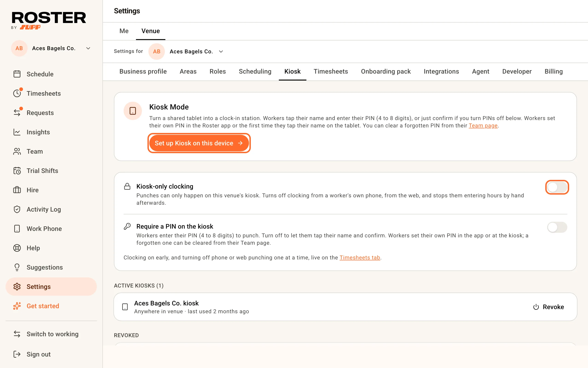Revoke the Aces Bagels Co. kiosk

coord(548,307)
